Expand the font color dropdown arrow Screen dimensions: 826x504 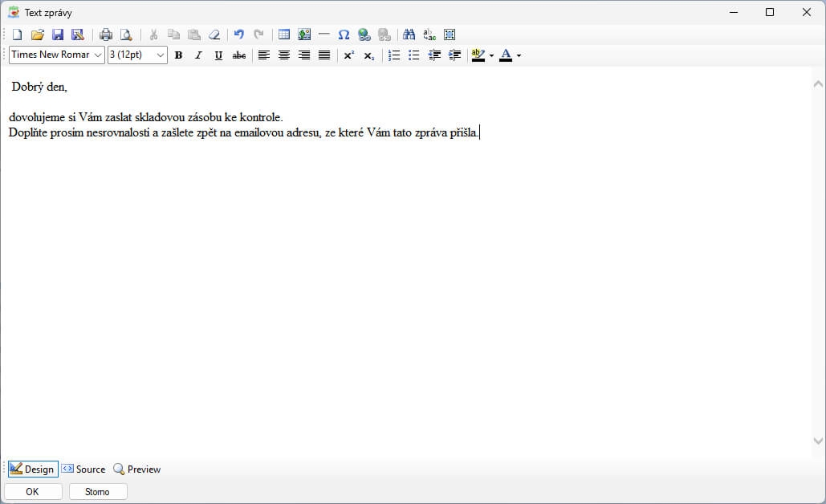click(519, 55)
